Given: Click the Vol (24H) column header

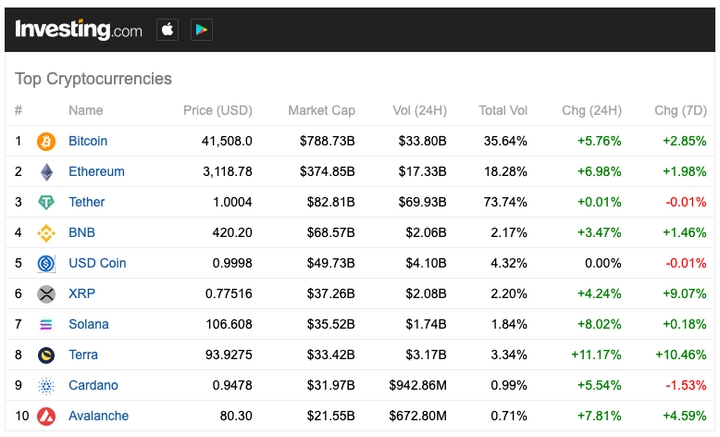Looking at the screenshot, I should [420, 111].
